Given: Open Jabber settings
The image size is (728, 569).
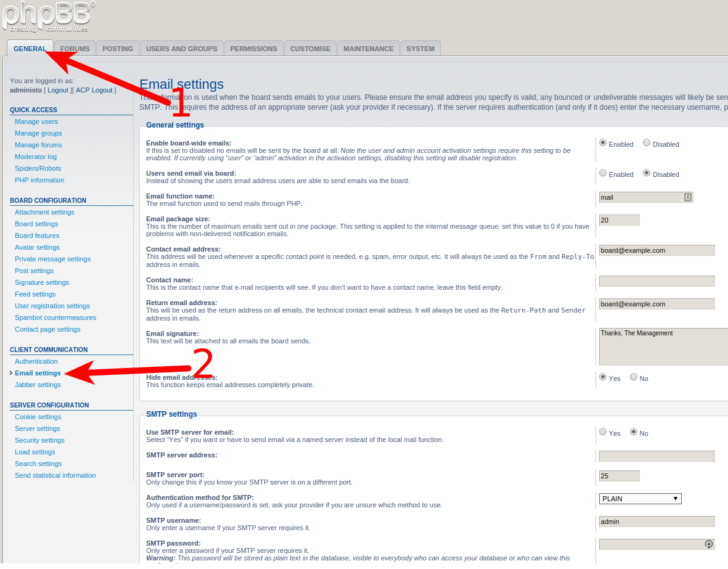Looking at the screenshot, I should (x=38, y=385).
